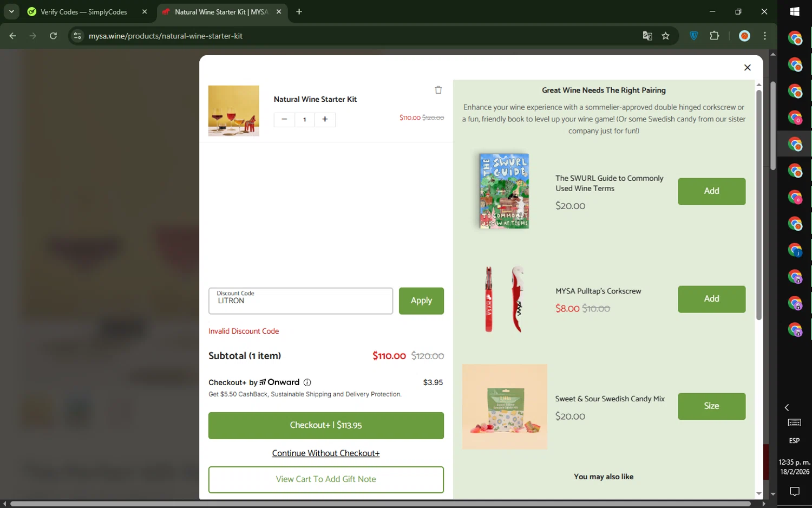This screenshot has width=812, height=508.
Task: Open the touch keyboard tray icon
Action: [x=795, y=422]
